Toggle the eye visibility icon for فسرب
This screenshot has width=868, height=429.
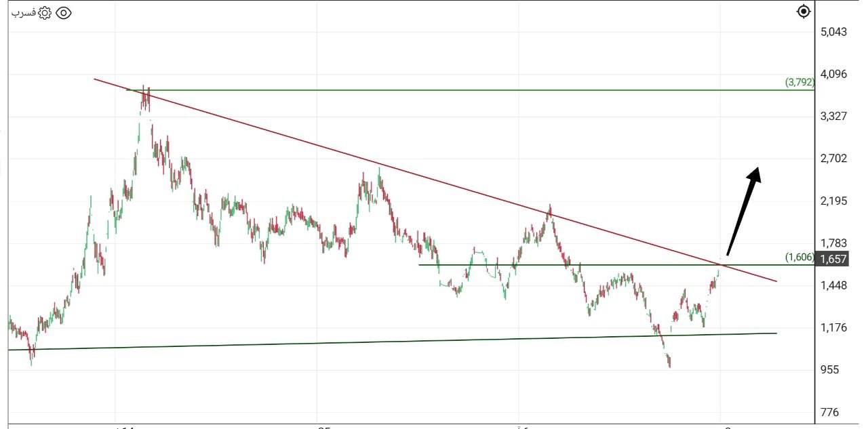click(63, 13)
